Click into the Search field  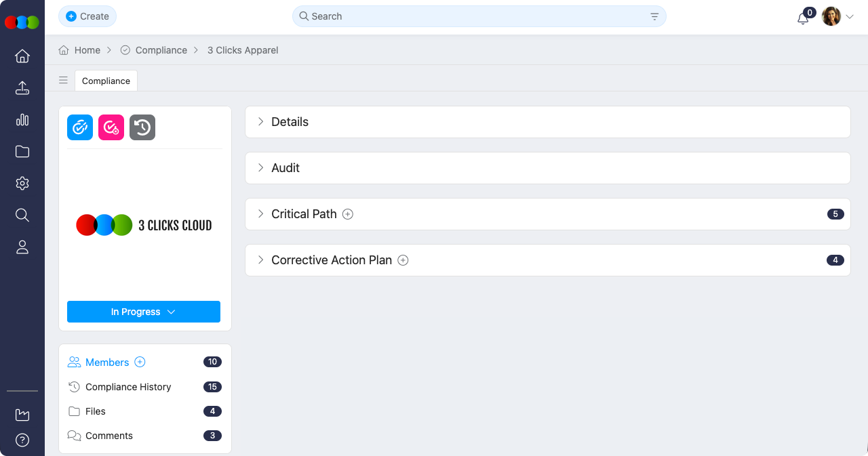point(475,16)
